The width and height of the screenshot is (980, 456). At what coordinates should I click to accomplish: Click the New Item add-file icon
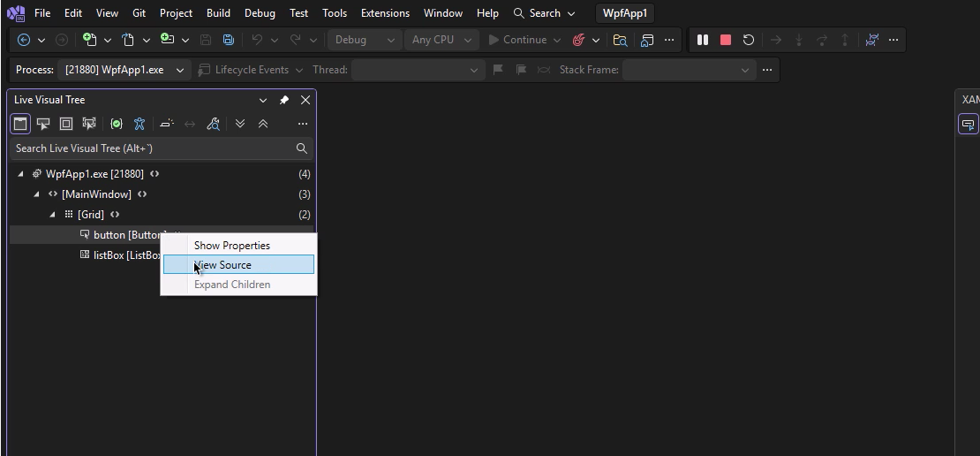89,40
